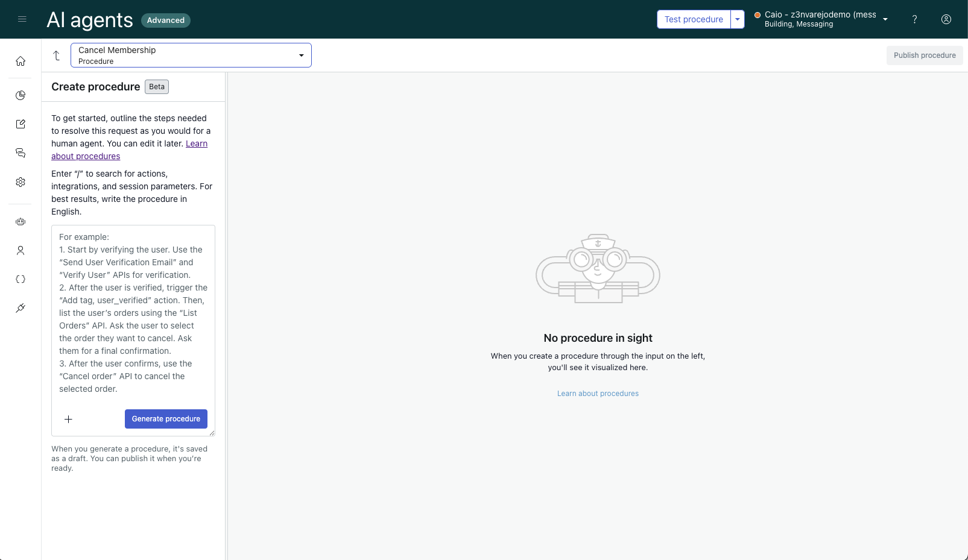Open the account avatar menu
968x560 pixels.
click(x=946, y=19)
